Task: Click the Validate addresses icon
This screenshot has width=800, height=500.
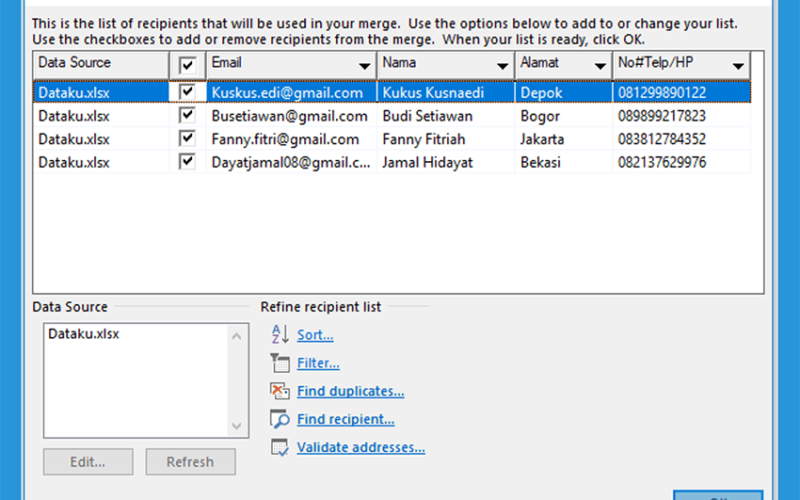Action: 280,447
